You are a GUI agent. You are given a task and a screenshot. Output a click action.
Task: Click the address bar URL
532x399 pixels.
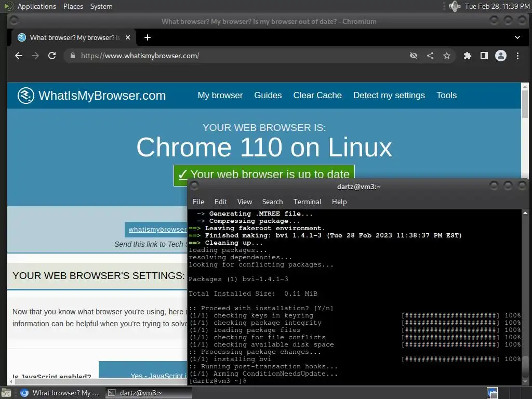pos(140,56)
